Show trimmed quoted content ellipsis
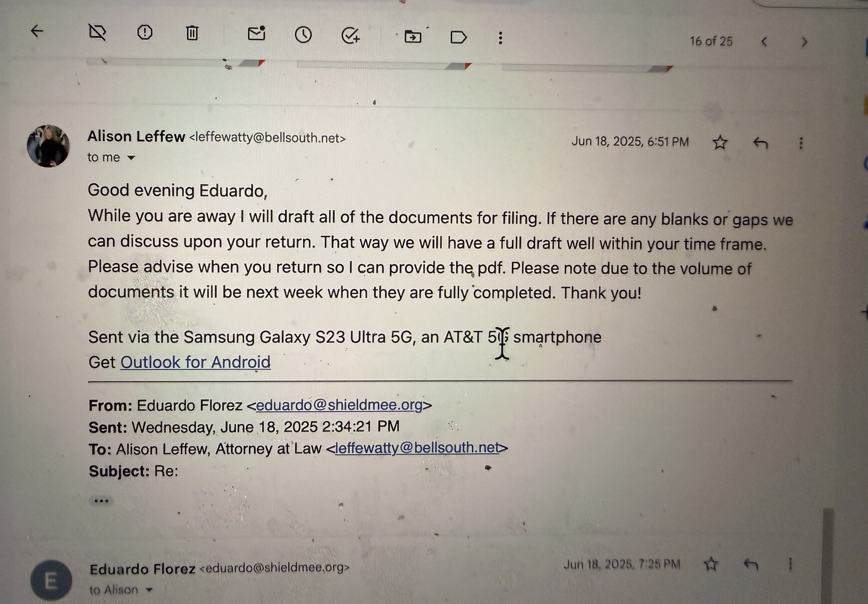The image size is (868, 604). tap(101, 501)
